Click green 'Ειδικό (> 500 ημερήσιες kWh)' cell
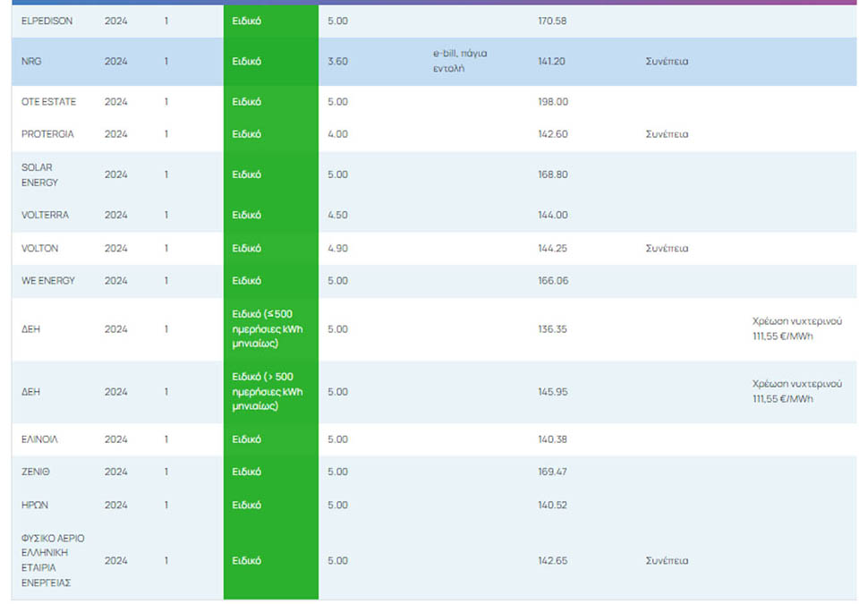Screen dimensions: 868x604 [x=270, y=392]
